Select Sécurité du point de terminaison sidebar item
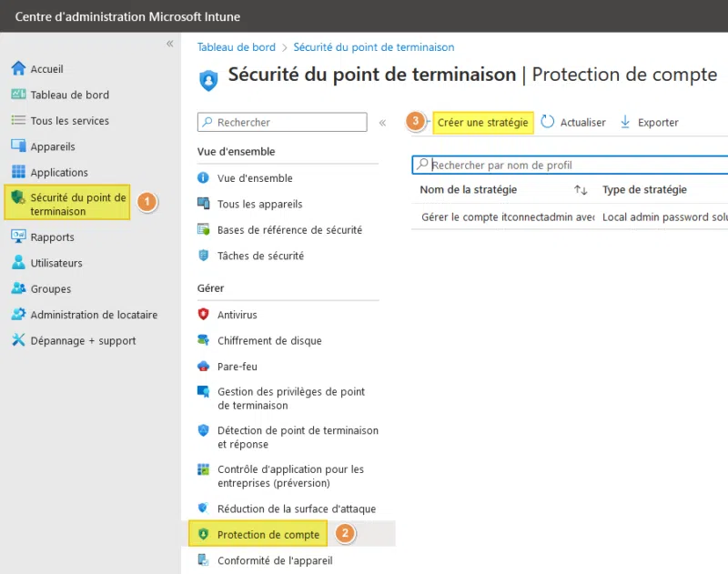Image resolution: width=728 pixels, height=574 pixels. pos(77,205)
